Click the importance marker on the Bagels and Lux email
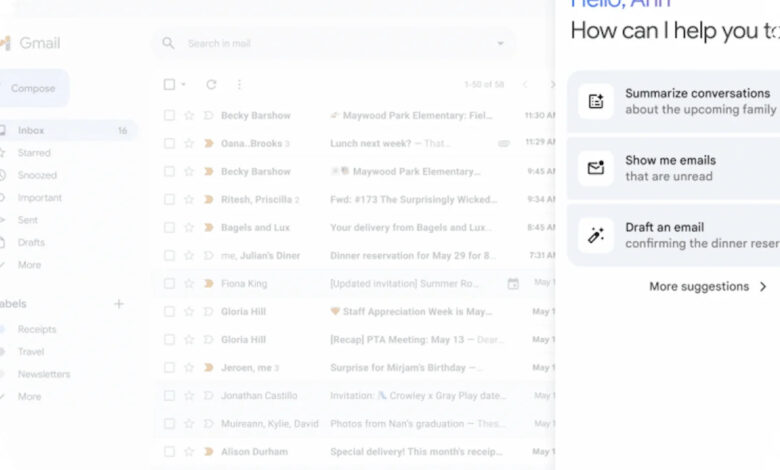The height and width of the screenshot is (470, 780). [x=209, y=227]
